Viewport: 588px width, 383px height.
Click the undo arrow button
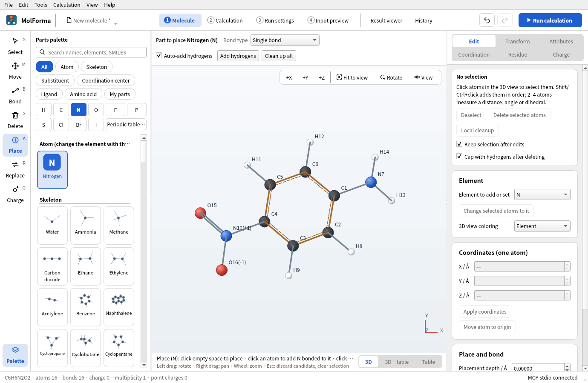[x=487, y=20]
